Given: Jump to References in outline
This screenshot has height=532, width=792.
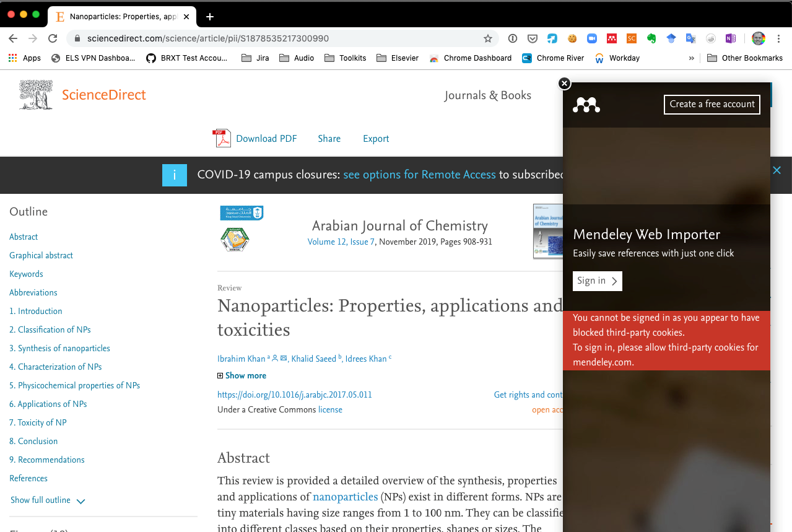Looking at the screenshot, I should [28, 478].
